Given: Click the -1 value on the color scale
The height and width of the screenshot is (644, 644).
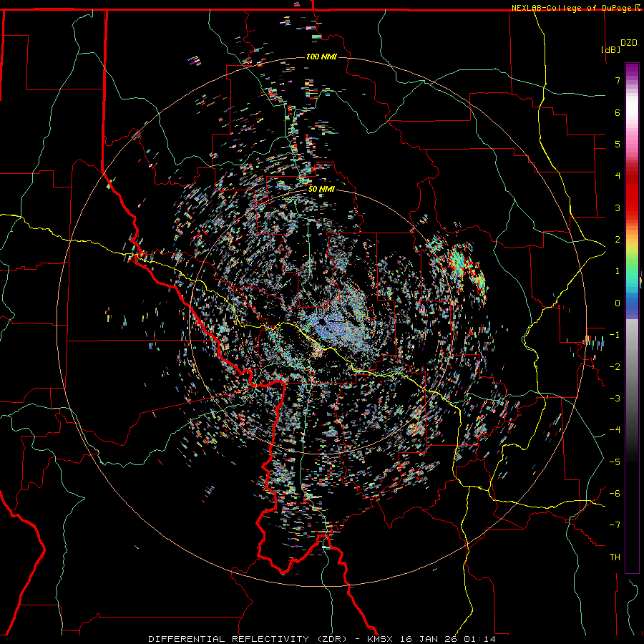Looking at the screenshot, I should click(x=615, y=335).
